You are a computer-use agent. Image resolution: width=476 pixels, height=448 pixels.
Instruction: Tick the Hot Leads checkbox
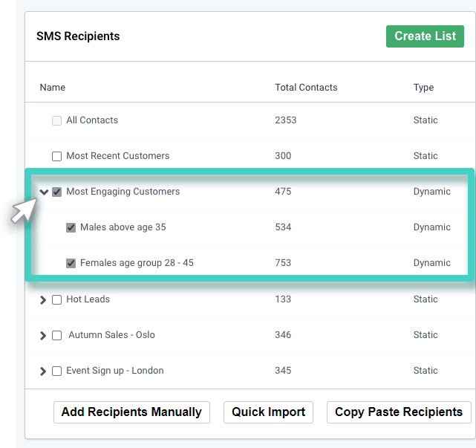pyautogui.click(x=57, y=299)
